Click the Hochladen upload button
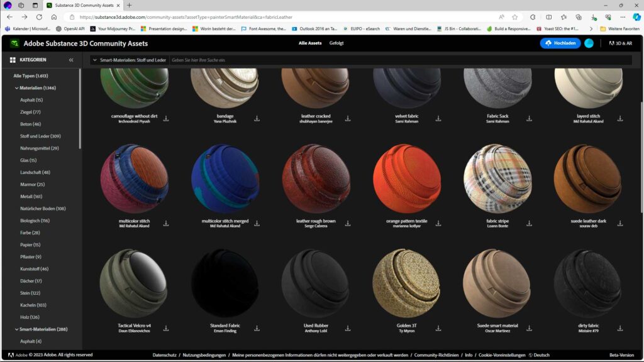 click(560, 43)
